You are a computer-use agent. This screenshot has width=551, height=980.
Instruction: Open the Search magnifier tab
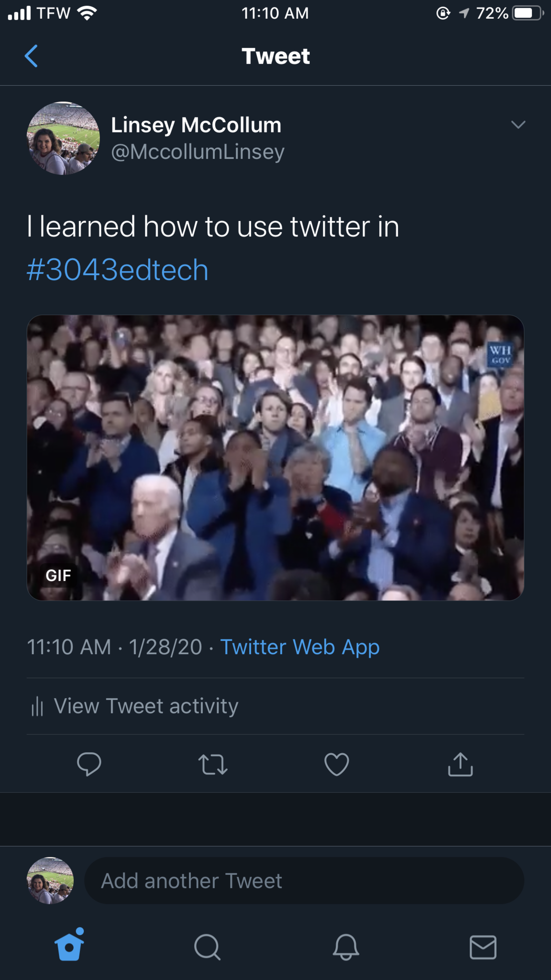pos(207,947)
